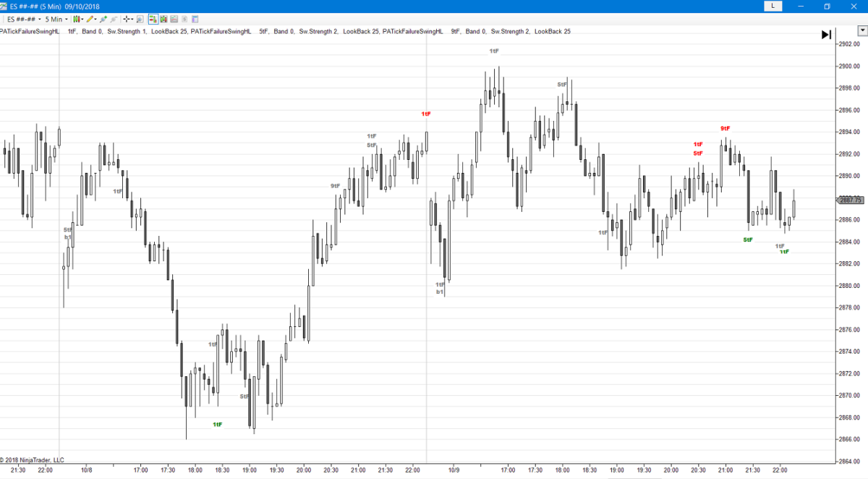Open the candlestick chart style menu
This screenshot has height=479, width=868.
pos(78,19)
